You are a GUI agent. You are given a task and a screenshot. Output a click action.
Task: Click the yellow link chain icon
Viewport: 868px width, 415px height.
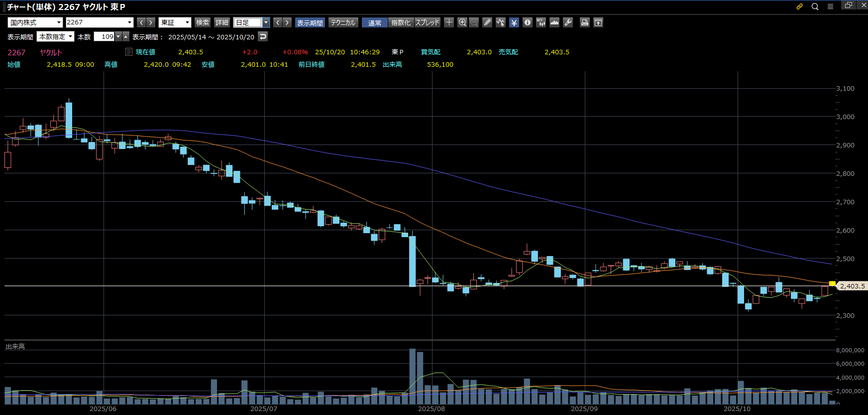tap(800, 6)
